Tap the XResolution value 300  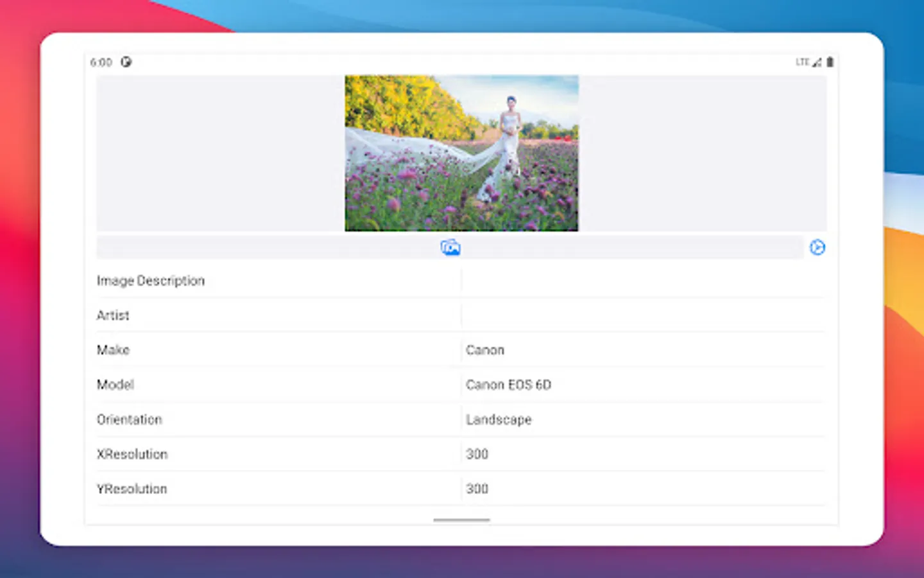[x=477, y=454]
